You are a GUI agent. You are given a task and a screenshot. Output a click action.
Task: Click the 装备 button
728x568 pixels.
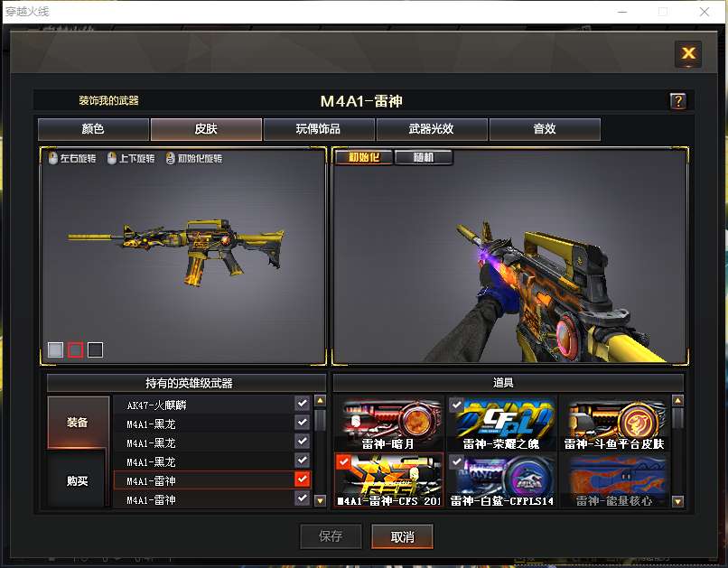tap(78, 423)
